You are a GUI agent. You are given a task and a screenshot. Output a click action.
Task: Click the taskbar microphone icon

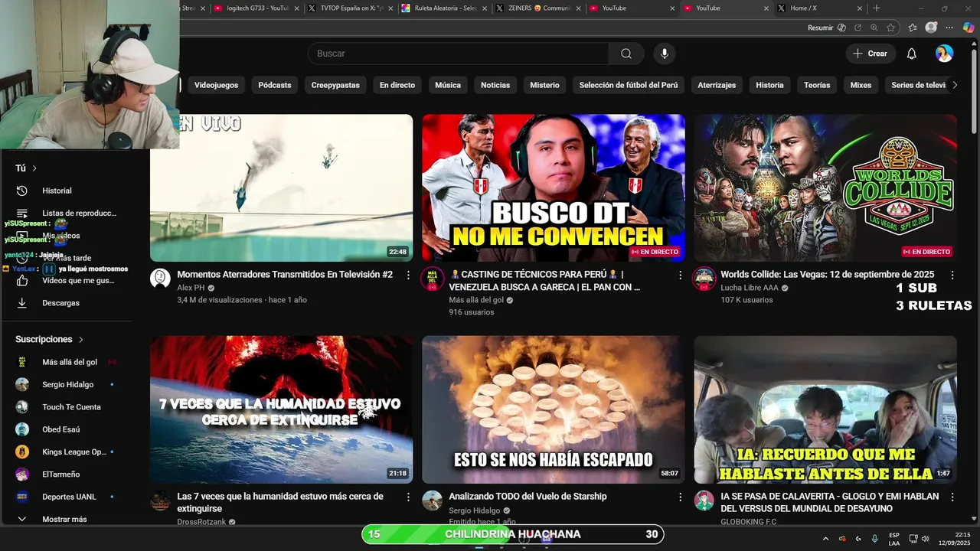click(874, 539)
